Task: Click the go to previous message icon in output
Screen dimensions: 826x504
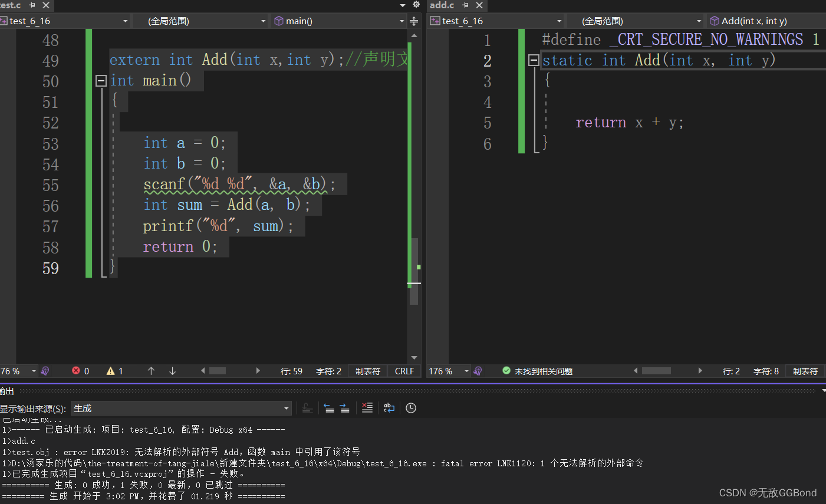Action: pyautogui.click(x=328, y=408)
